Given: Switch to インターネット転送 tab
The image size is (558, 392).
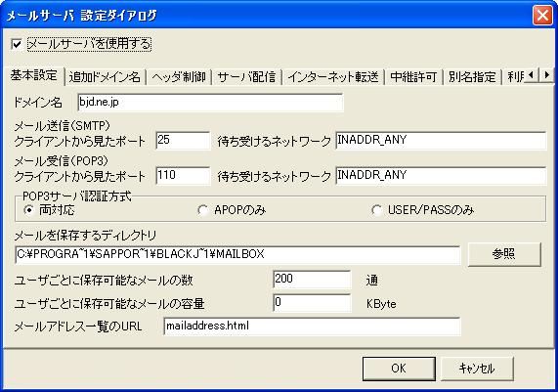Looking at the screenshot, I should [x=333, y=77].
